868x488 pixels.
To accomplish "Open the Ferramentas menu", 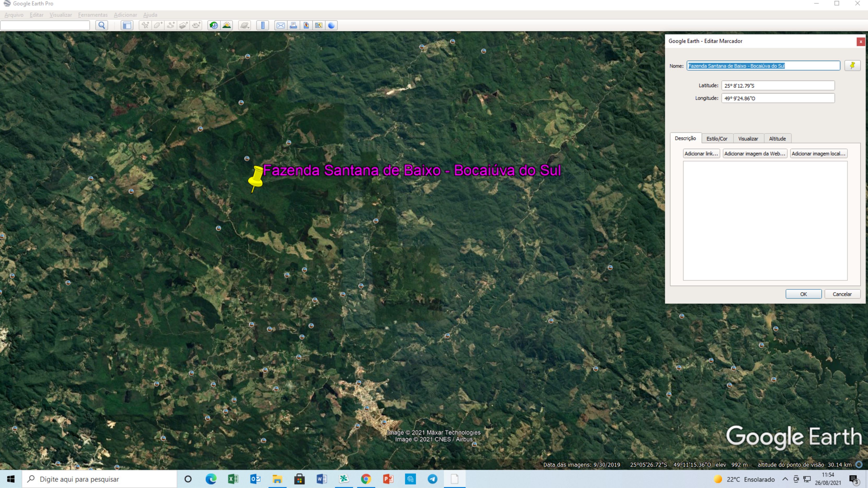I will (x=93, y=15).
